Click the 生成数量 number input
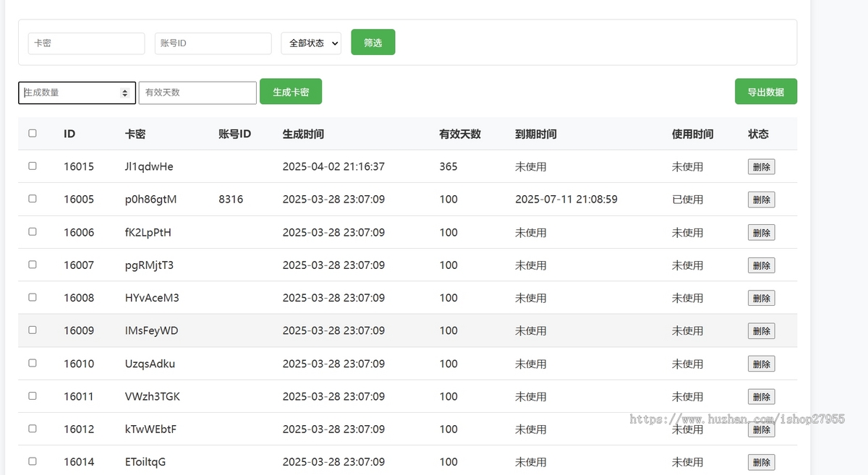The height and width of the screenshot is (475, 868). click(77, 93)
